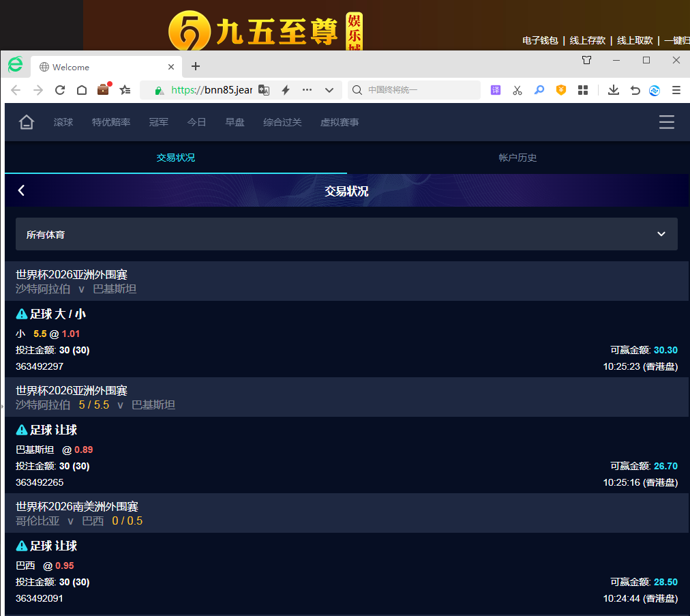
Task: Click the back arrow beside 交易状况 title
Action: [x=22, y=190]
